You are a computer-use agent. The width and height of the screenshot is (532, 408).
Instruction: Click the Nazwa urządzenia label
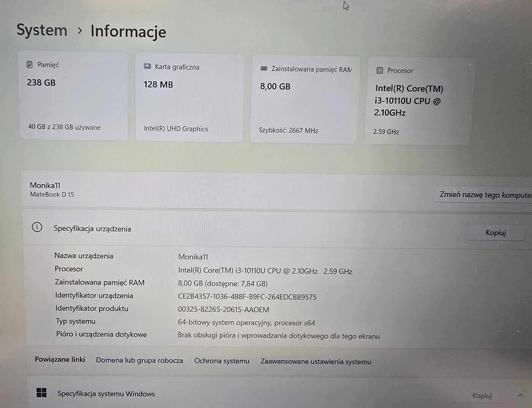coord(84,256)
